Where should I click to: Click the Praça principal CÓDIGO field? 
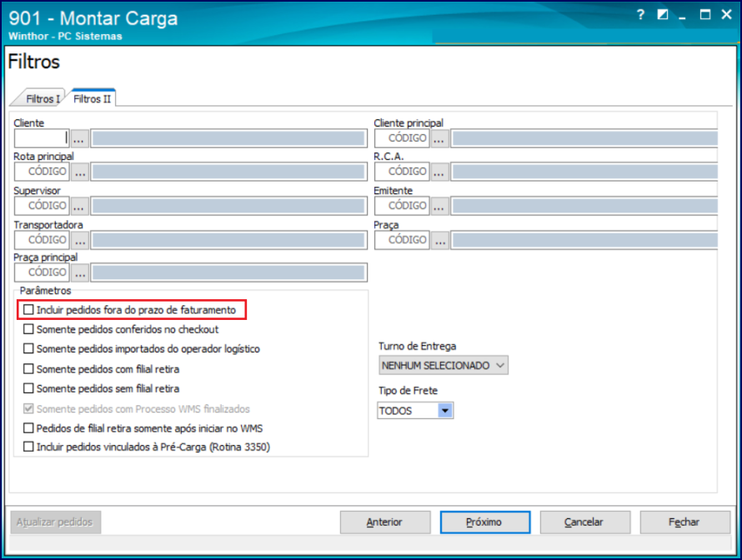coord(43,272)
